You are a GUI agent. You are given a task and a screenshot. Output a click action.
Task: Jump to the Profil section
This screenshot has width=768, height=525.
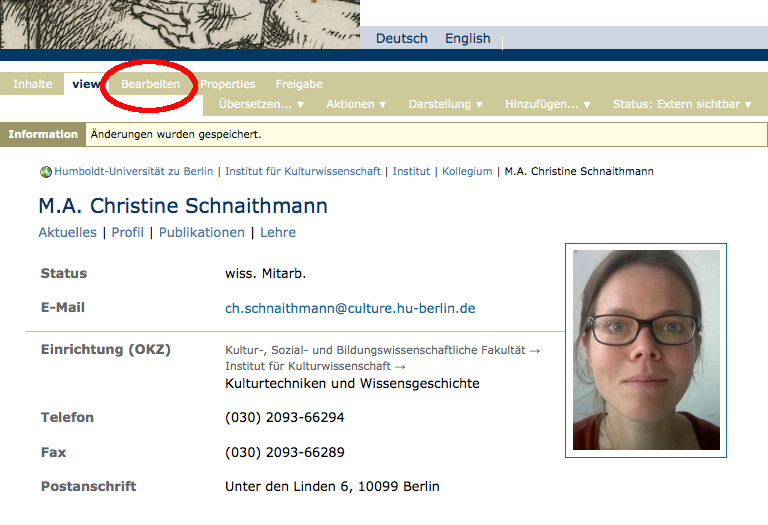point(127,232)
